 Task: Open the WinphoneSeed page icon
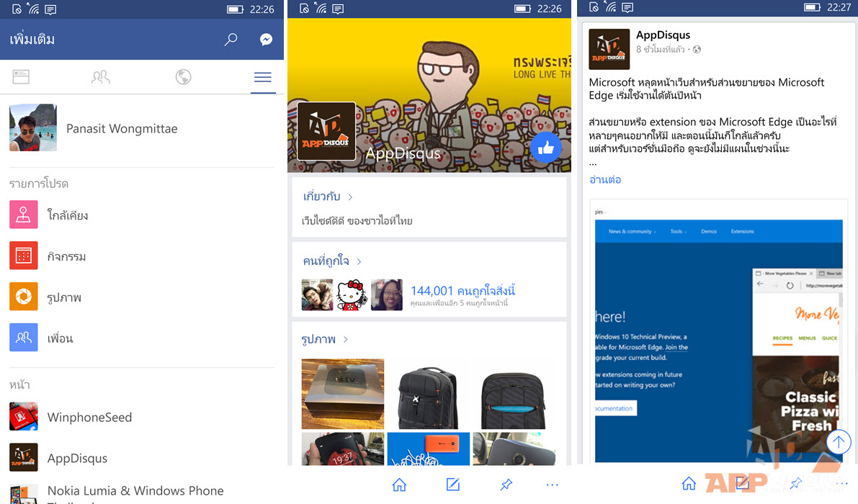(x=24, y=417)
